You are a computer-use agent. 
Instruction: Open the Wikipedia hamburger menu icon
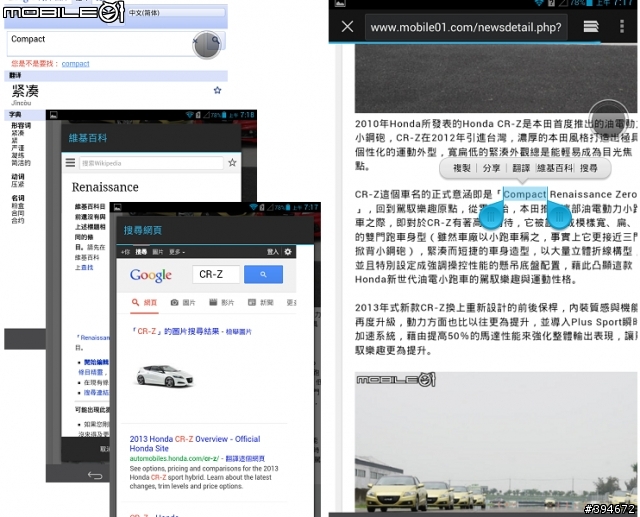[70, 162]
